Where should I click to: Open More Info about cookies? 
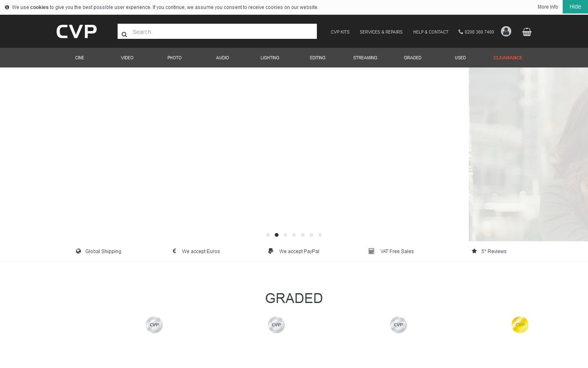548,7
